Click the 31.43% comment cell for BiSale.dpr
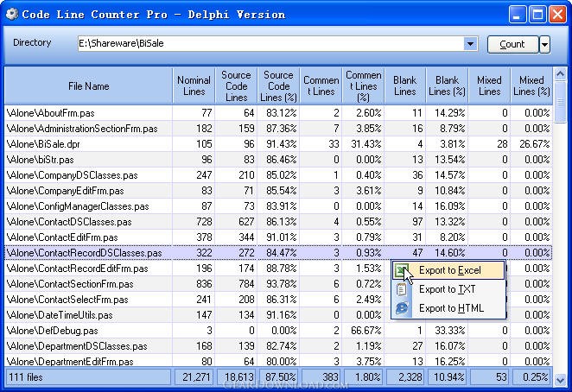572x392 pixels. pos(364,144)
